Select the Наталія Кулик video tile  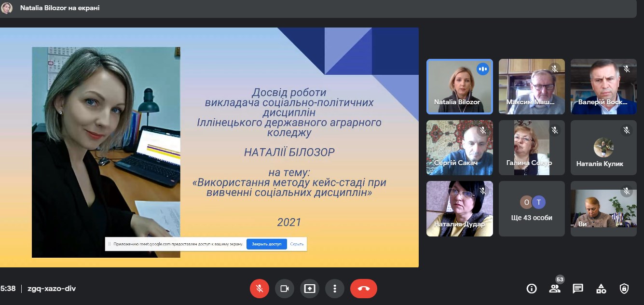(603, 147)
